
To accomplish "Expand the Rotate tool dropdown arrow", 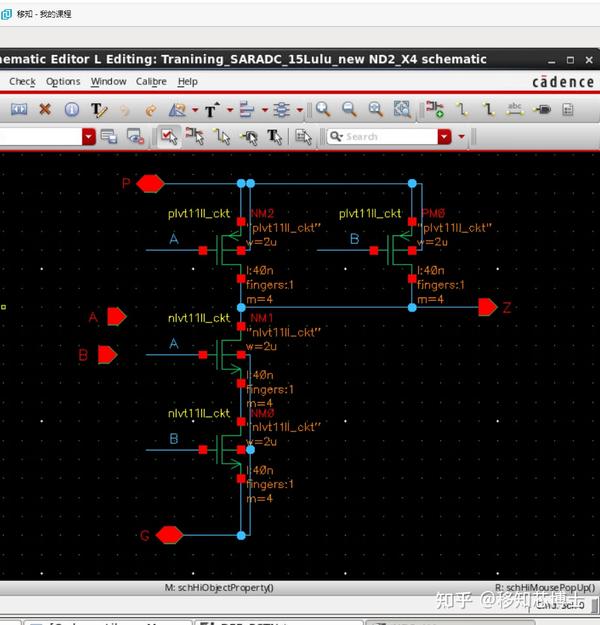I will pos(195,110).
